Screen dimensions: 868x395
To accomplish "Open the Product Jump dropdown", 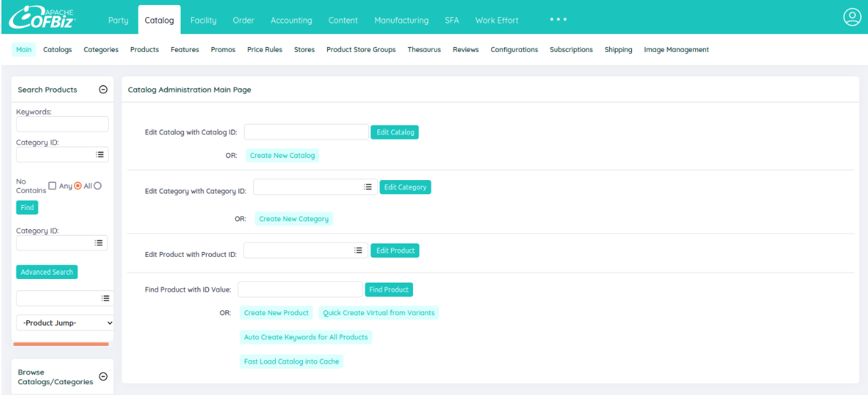I will pos(65,322).
